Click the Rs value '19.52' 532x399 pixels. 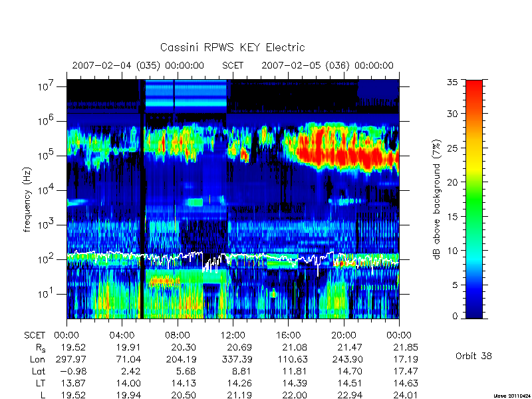(x=73, y=347)
